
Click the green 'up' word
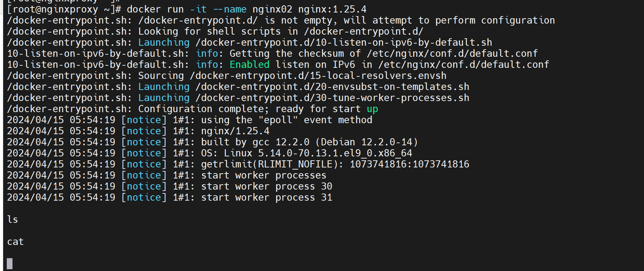(x=372, y=109)
